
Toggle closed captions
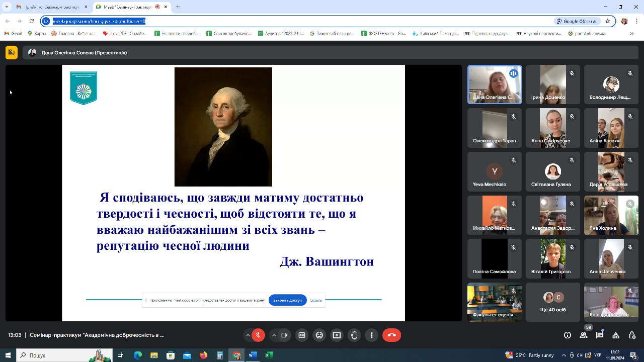302,335
